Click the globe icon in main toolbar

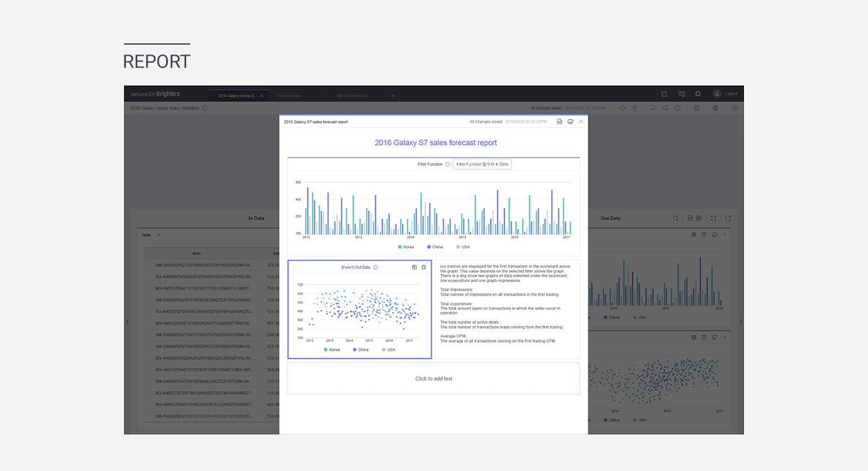click(x=715, y=108)
